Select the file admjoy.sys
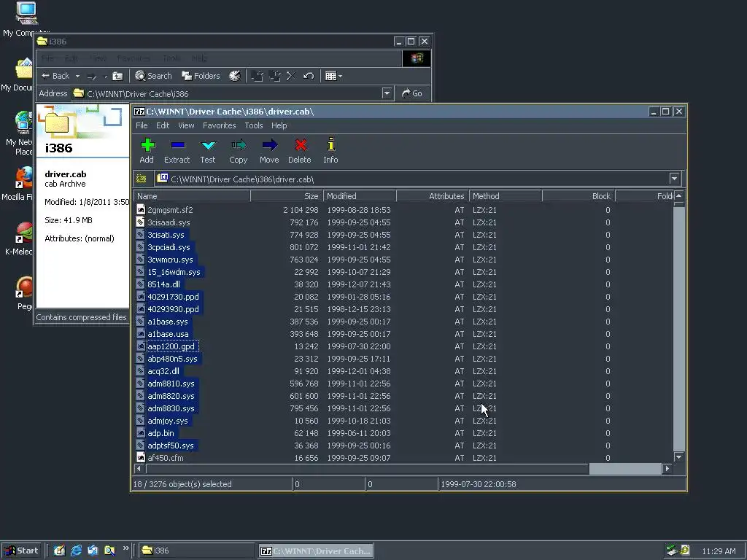This screenshot has height=560, width=747. [168, 421]
